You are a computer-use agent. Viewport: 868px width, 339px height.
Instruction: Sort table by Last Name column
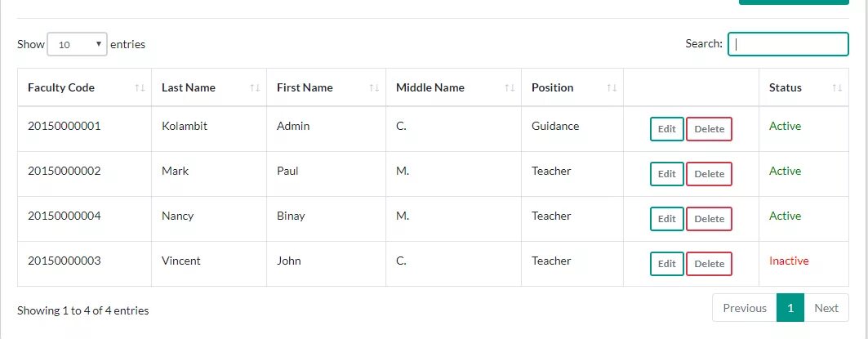point(189,87)
